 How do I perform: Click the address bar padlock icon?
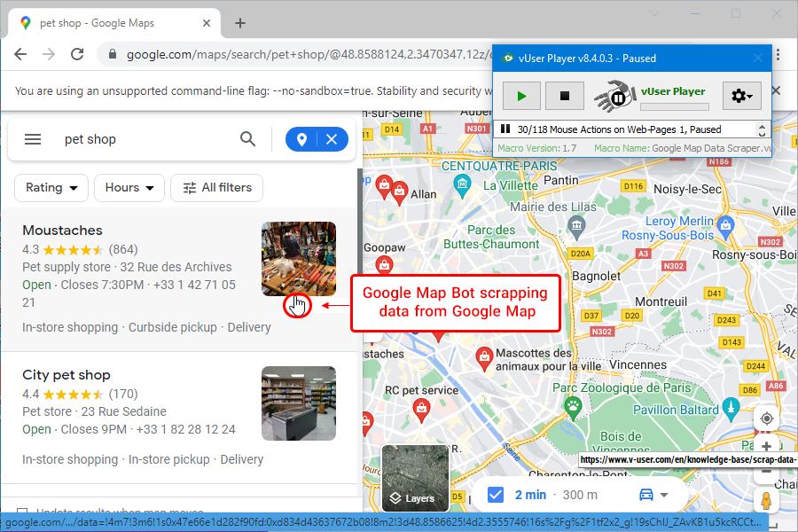coord(113,54)
